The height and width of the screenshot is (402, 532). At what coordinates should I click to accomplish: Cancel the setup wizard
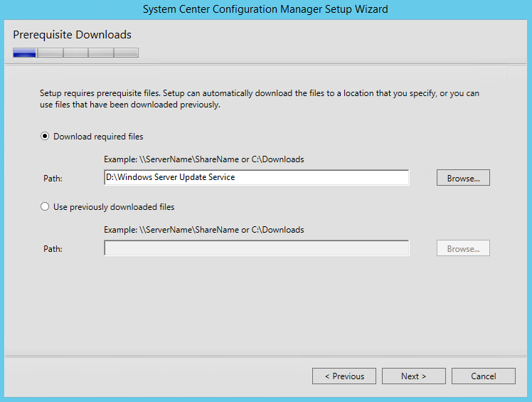484,376
